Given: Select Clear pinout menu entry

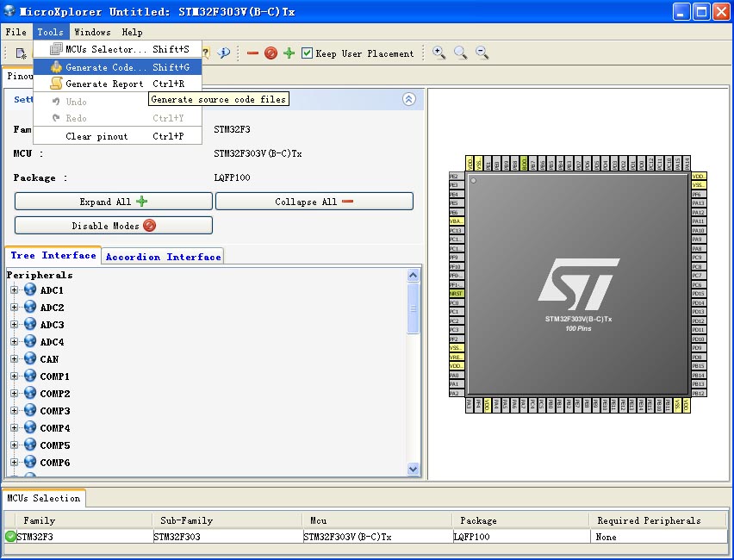Looking at the screenshot, I should pos(118,136).
